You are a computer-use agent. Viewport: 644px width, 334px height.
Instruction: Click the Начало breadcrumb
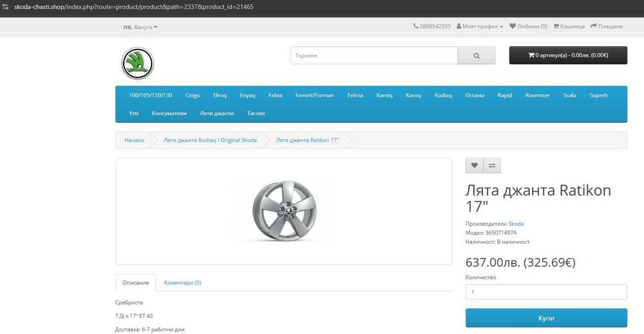pyautogui.click(x=135, y=141)
